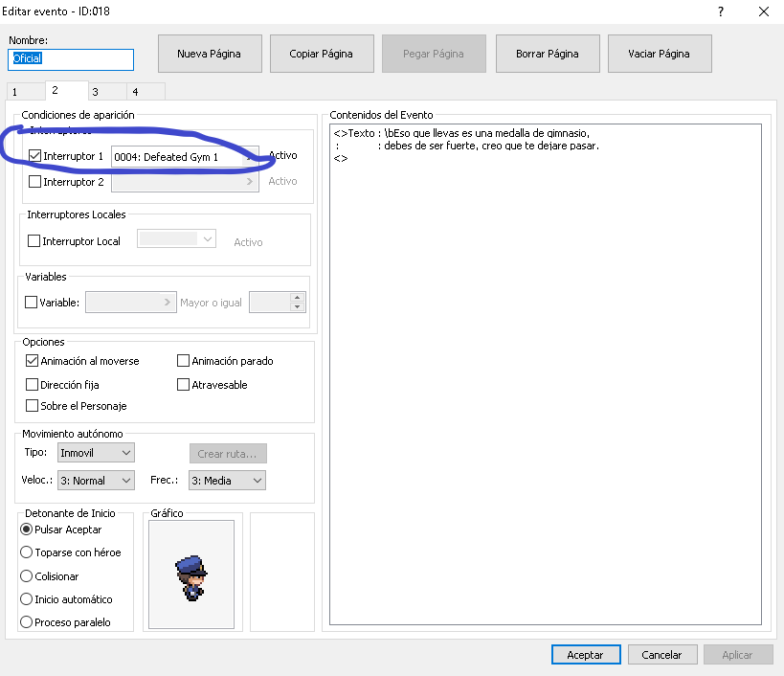Click the Nombre field containing Oficial
The image size is (784, 676).
[x=71, y=59]
